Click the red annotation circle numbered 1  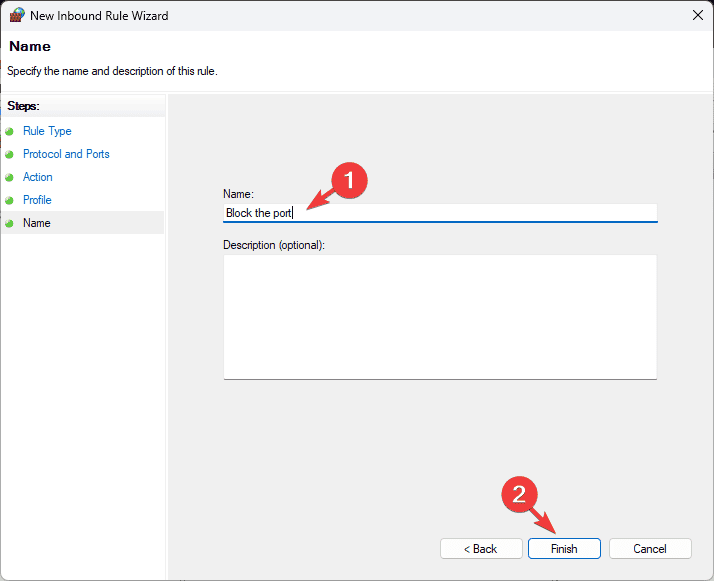349,180
